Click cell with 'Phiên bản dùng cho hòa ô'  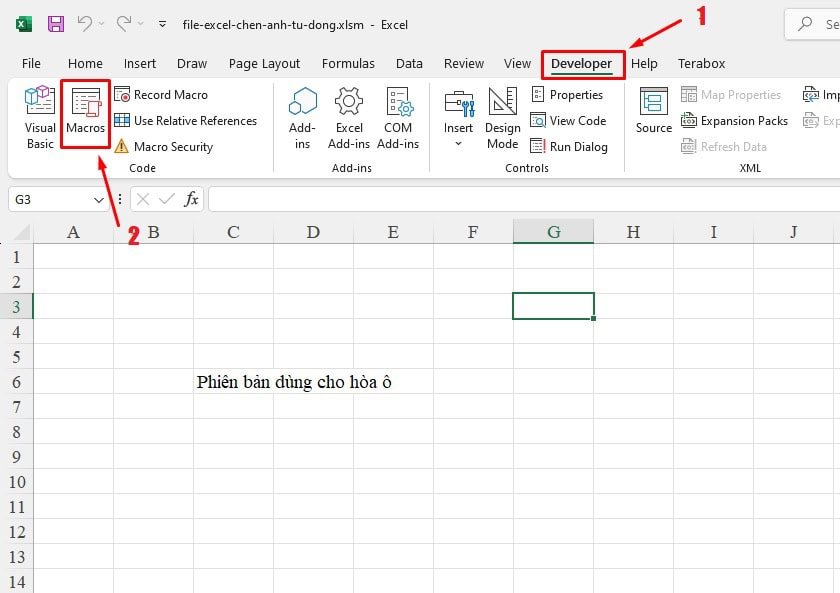coord(294,382)
